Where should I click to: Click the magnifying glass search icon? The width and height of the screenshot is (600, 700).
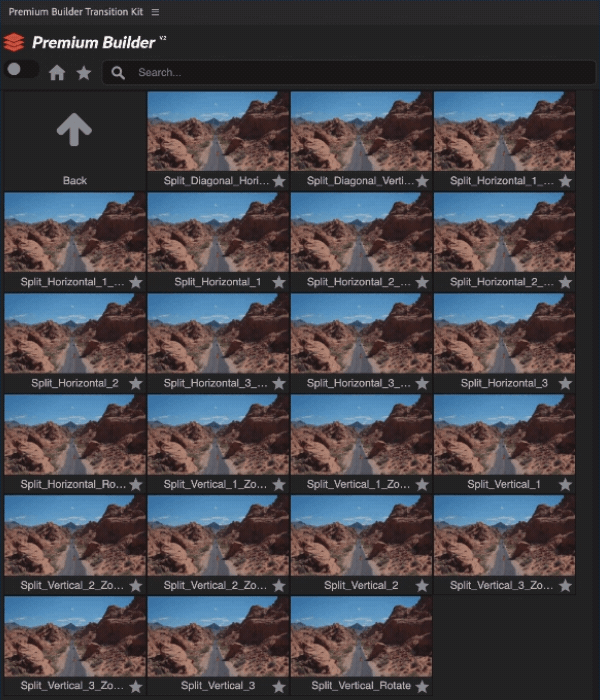pyautogui.click(x=118, y=73)
